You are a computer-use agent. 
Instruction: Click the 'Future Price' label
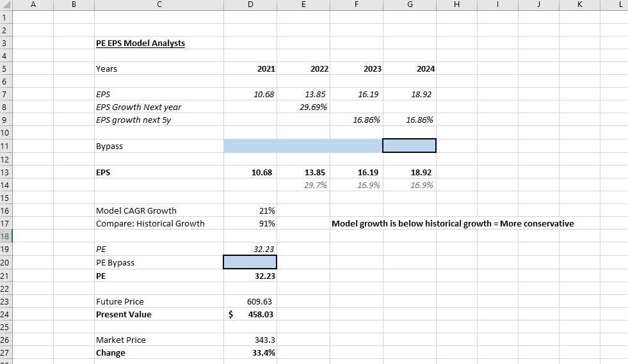point(159,301)
